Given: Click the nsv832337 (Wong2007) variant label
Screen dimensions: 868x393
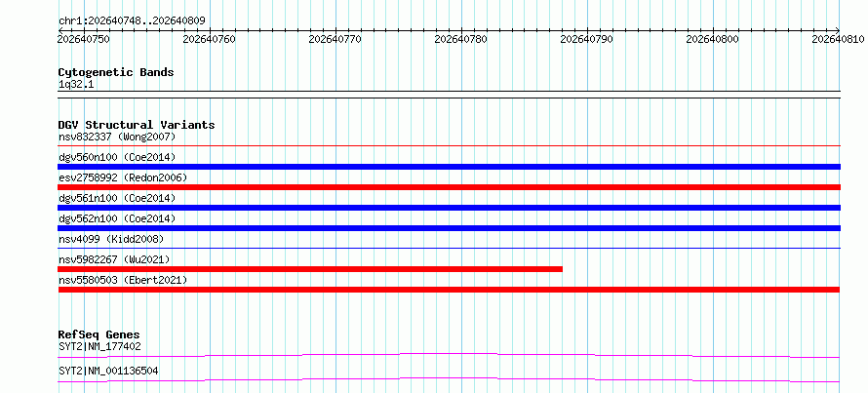Looking at the screenshot, I should (x=117, y=137).
